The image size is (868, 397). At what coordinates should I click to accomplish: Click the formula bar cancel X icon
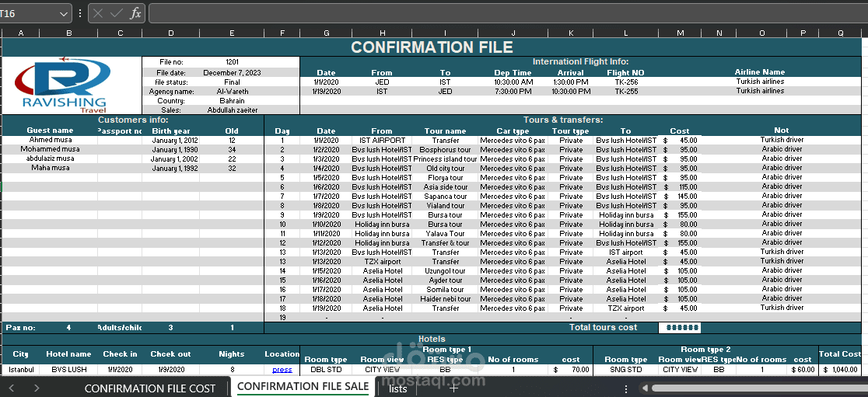[x=98, y=13]
